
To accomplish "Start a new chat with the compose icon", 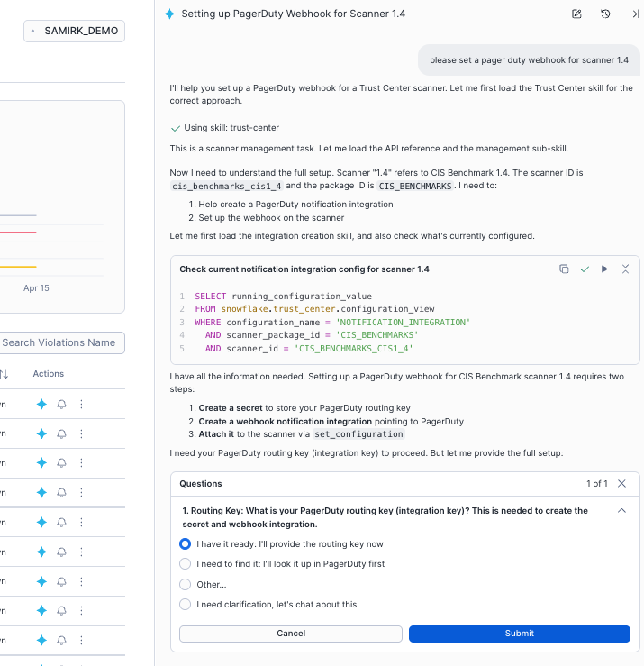I will (x=576, y=14).
